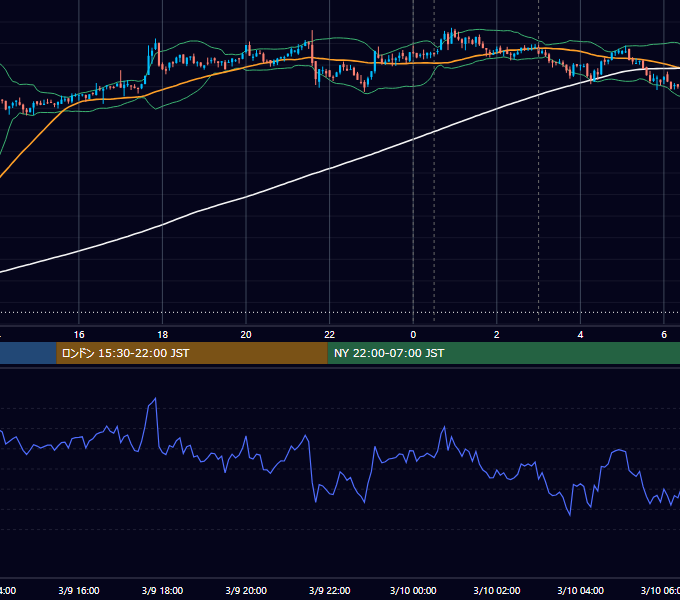Click the oscillator's tallest peak near 18:00
Screen dimensions: 680x600
point(155,398)
